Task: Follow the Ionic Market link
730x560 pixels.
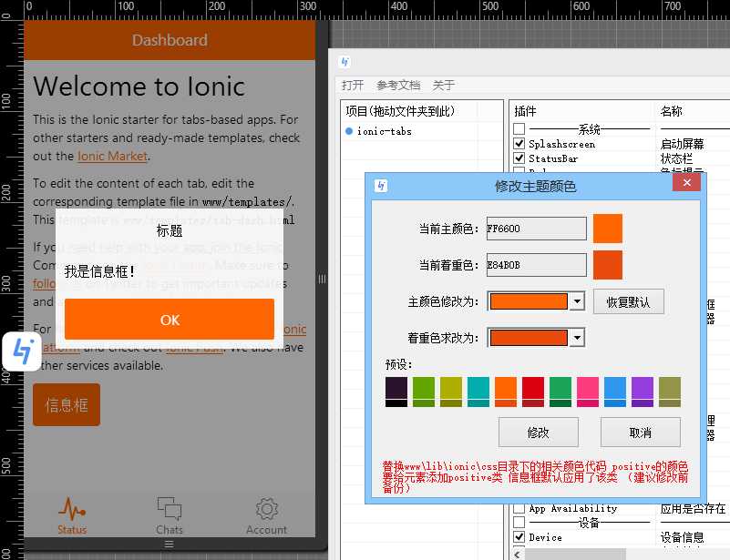Action: tap(112, 156)
